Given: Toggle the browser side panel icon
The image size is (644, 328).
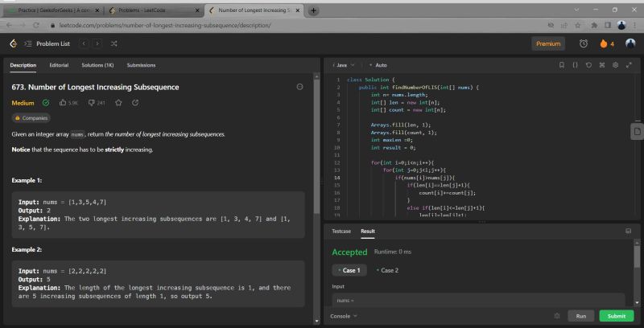Looking at the screenshot, I should tap(608, 26).
